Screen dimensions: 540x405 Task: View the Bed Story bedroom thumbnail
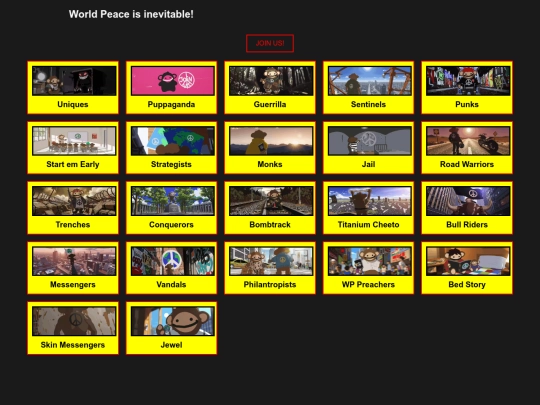(x=468, y=261)
